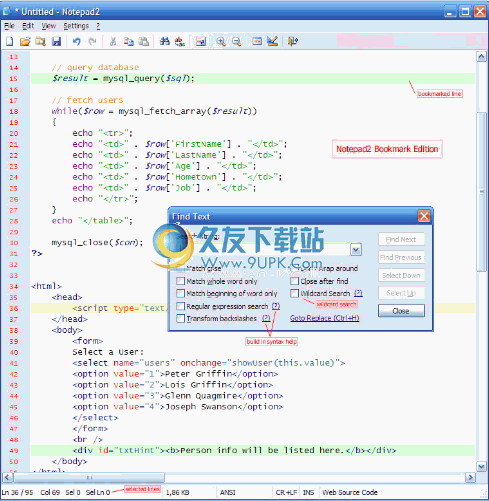Click the Cut scissors icon

(x=113, y=41)
